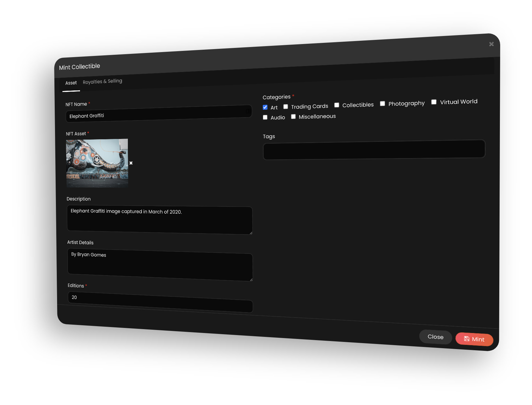The image size is (532, 405).
Task: Click the Close button at the bottom
Action: [435, 337]
